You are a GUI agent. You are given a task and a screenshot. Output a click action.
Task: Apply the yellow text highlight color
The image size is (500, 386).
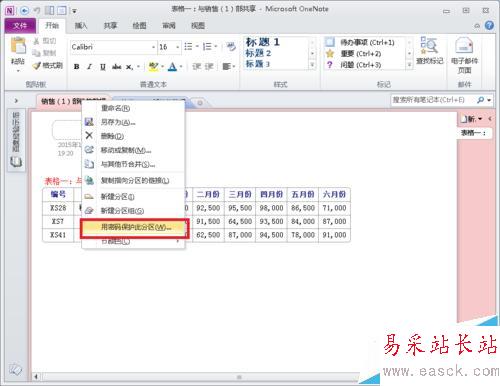[x=153, y=67]
